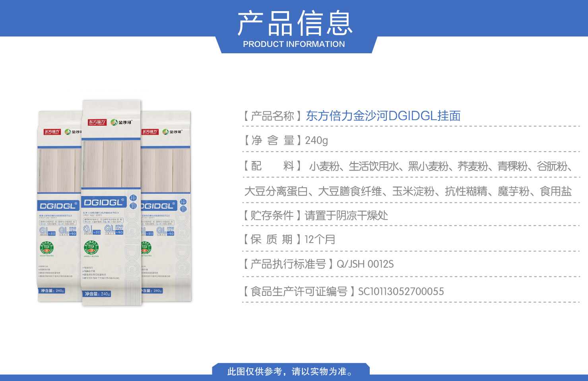This screenshot has height=381, width=588.
Task: Click the disclaimer 此图仅供参考，请以实物为准。
Action: tap(290, 371)
